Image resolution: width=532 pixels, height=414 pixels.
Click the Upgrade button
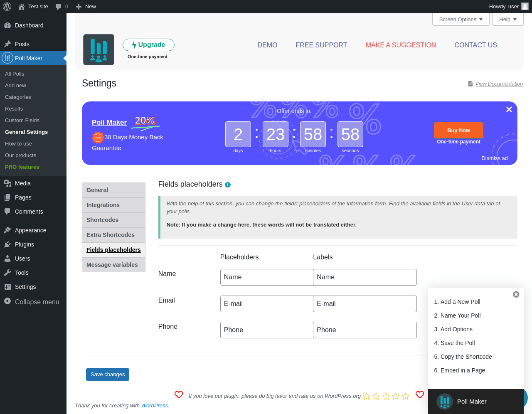coord(148,45)
